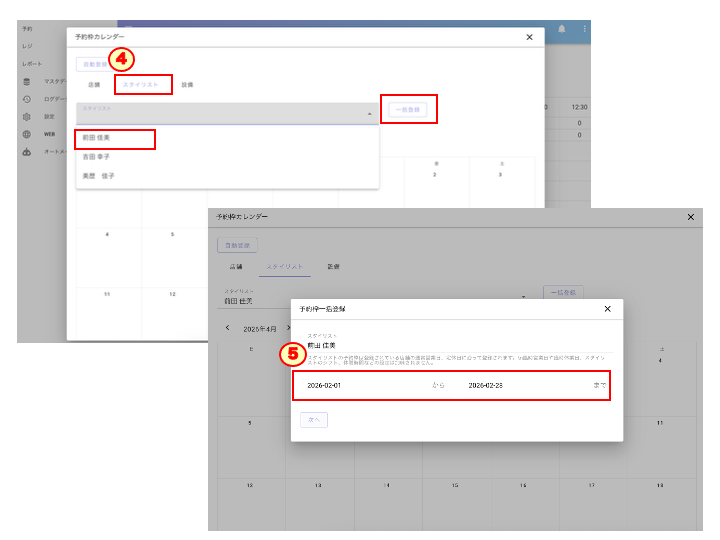Close the 予約枠一括登録 dialog with X
720x540 pixels.
607,309
